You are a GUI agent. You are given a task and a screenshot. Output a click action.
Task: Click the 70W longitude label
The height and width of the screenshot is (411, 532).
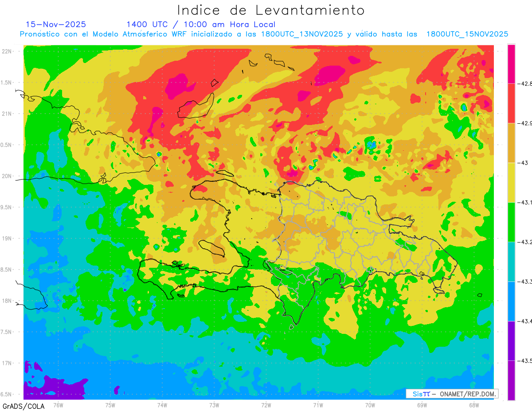point(370,405)
